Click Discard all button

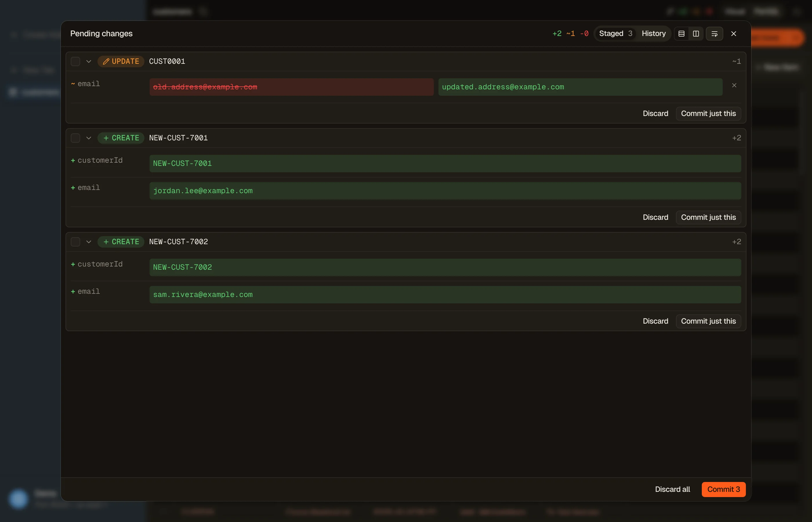[x=673, y=489]
